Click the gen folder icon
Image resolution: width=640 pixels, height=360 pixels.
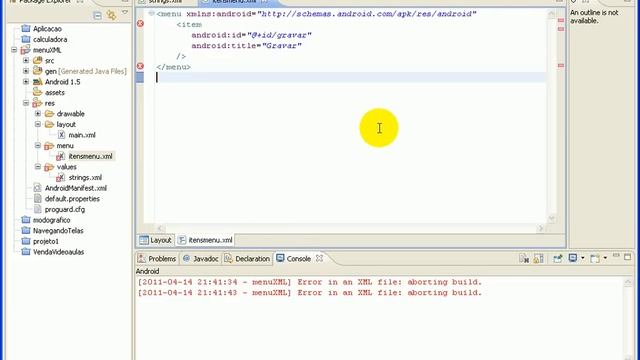pos(38,71)
